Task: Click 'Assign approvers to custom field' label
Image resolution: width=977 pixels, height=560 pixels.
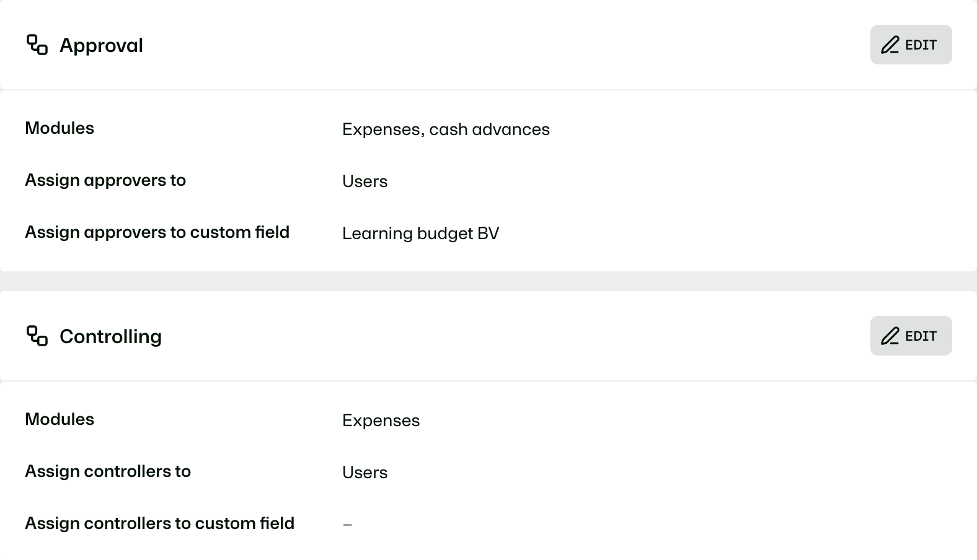Action: (x=157, y=232)
